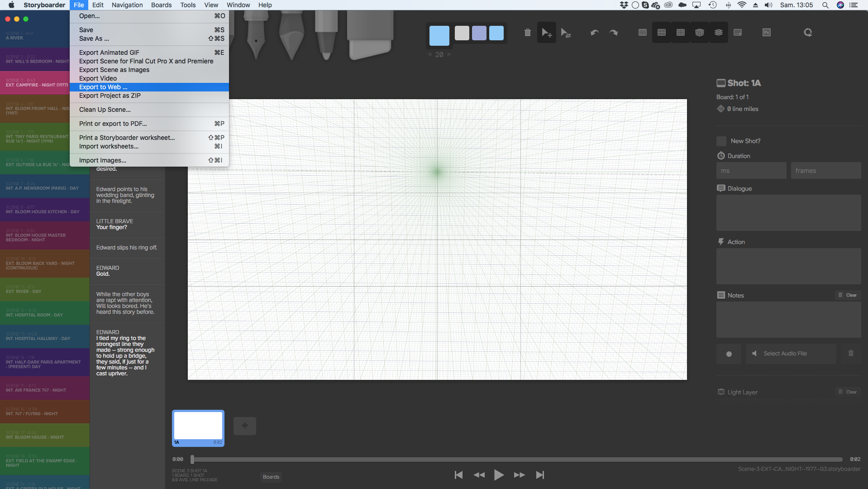Image resolution: width=868 pixels, height=489 pixels.
Task: Select the fountain pen drawing tool
Action: (256, 35)
